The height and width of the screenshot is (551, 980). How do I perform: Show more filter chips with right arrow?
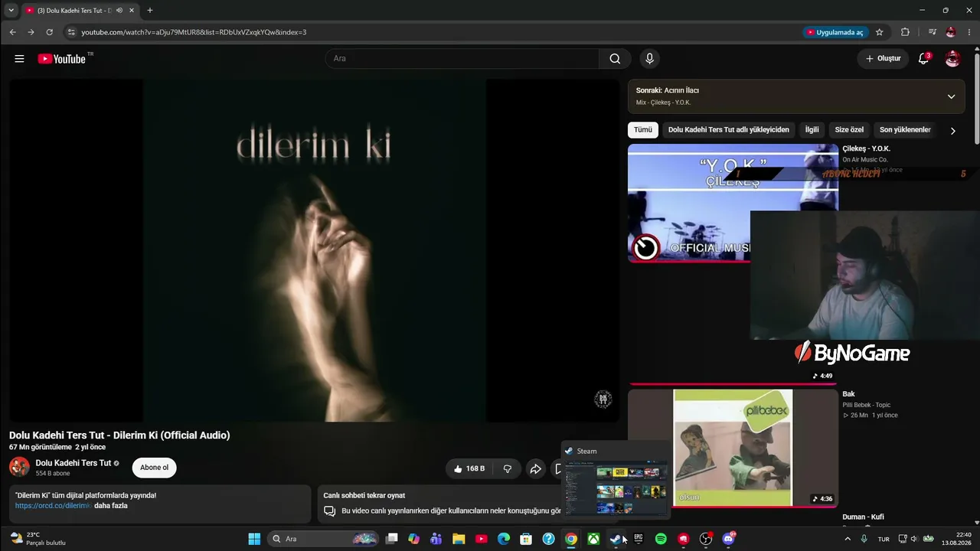coord(952,131)
